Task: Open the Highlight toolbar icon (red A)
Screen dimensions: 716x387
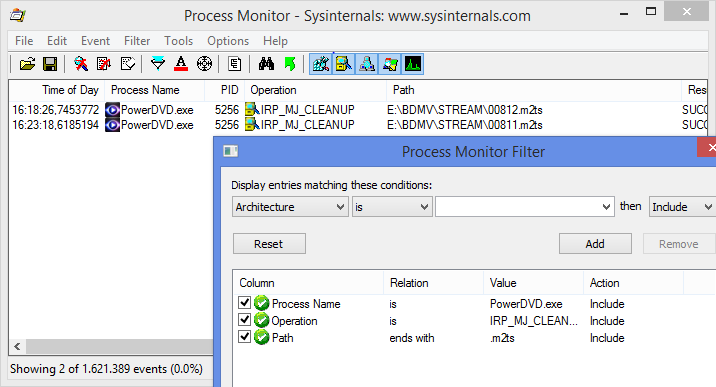Action: click(x=181, y=64)
